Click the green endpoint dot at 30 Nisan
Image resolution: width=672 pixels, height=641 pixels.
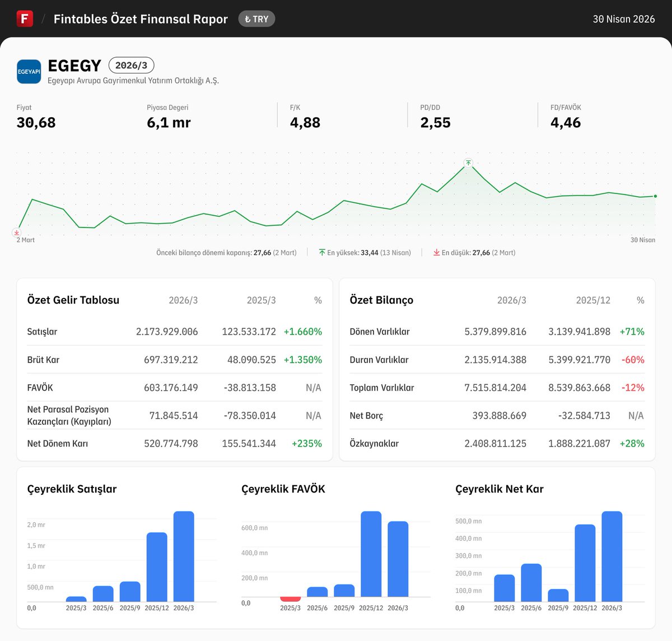point(655,196)
